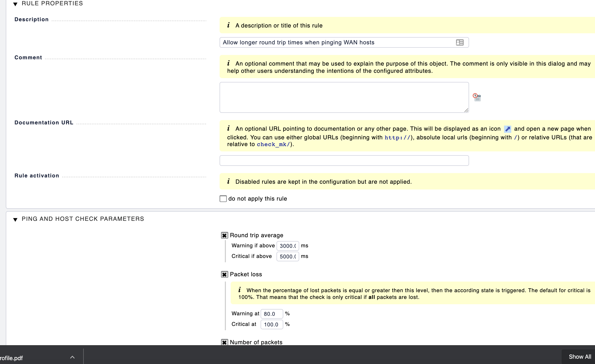This screenshot has width=595, height=364.
Task: Click the info icon in Comment help text
Action: (228, 63)
